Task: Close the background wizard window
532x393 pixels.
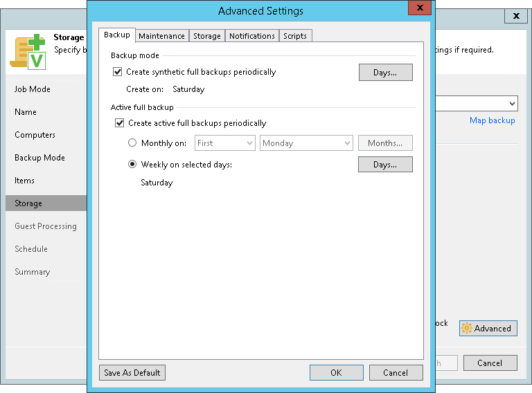Action: pyautogui.click(x=516, y=15)
